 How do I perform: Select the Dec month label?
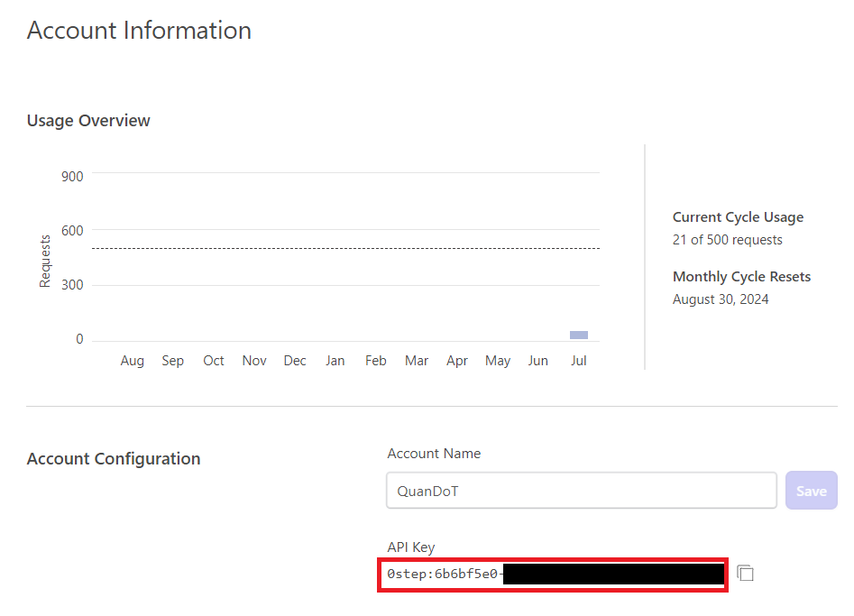(x=294, y=360)
